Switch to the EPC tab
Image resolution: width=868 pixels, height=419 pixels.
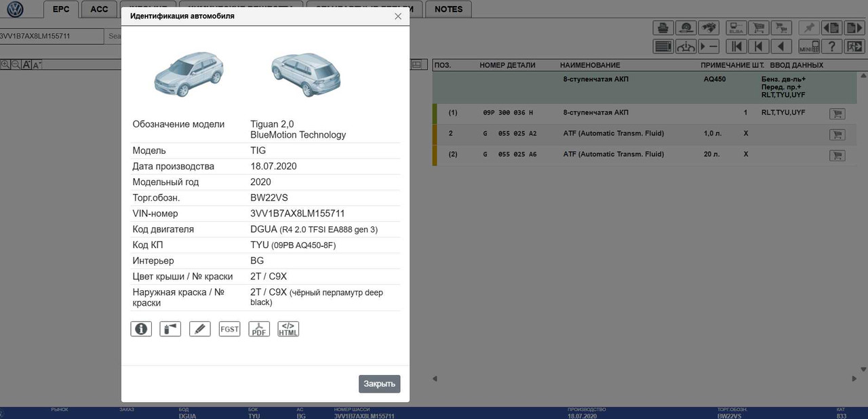pos(61,9)
